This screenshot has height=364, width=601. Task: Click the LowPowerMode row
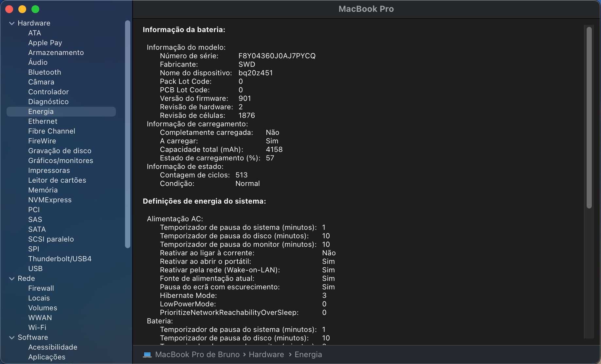tap(243, 304)
